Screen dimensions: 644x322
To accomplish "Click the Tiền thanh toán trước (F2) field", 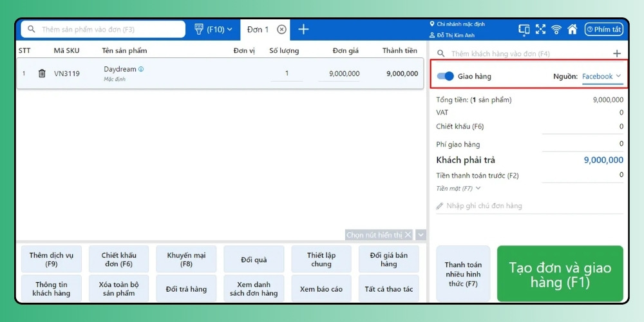I will coord(582,175).
